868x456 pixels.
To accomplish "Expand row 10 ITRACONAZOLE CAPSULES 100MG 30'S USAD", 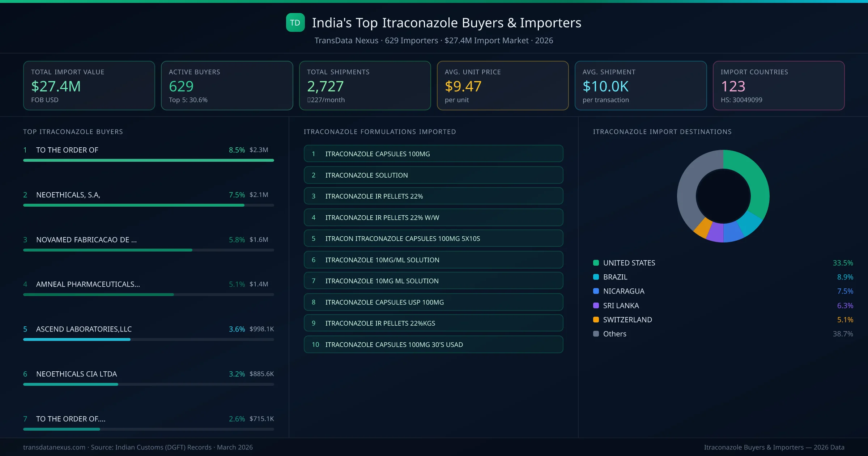I will click(x=433, y=345).
